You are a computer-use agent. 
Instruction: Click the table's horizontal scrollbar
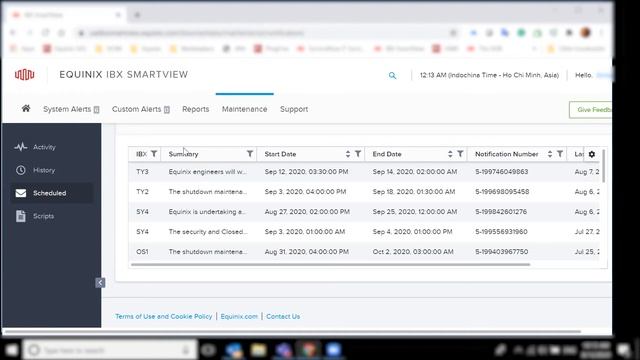[x=331, y=264]
